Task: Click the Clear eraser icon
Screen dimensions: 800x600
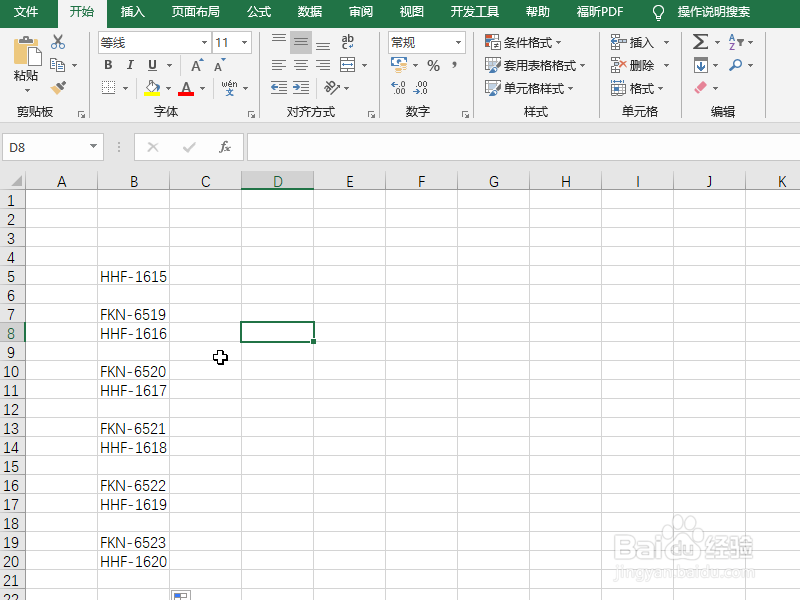Action: click(701, 88)
